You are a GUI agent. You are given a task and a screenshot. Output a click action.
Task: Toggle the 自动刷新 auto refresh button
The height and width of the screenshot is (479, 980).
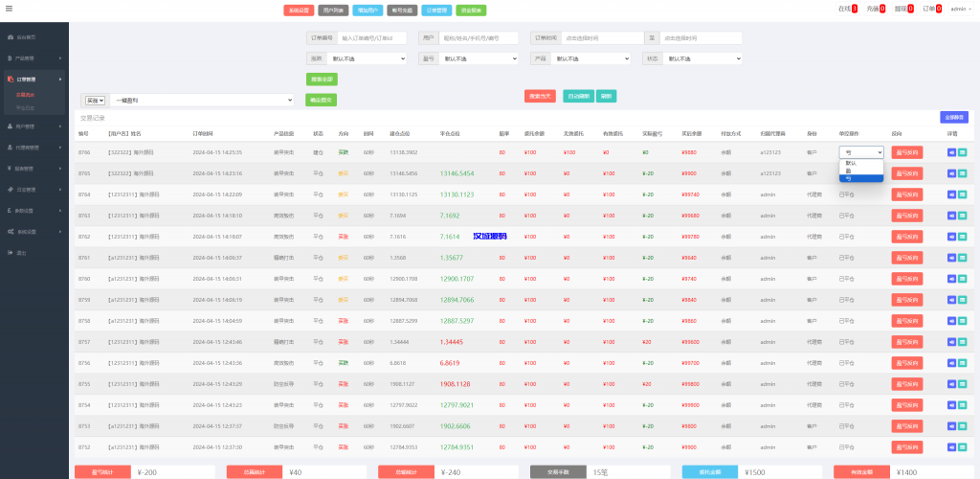(x=577, y=96)
